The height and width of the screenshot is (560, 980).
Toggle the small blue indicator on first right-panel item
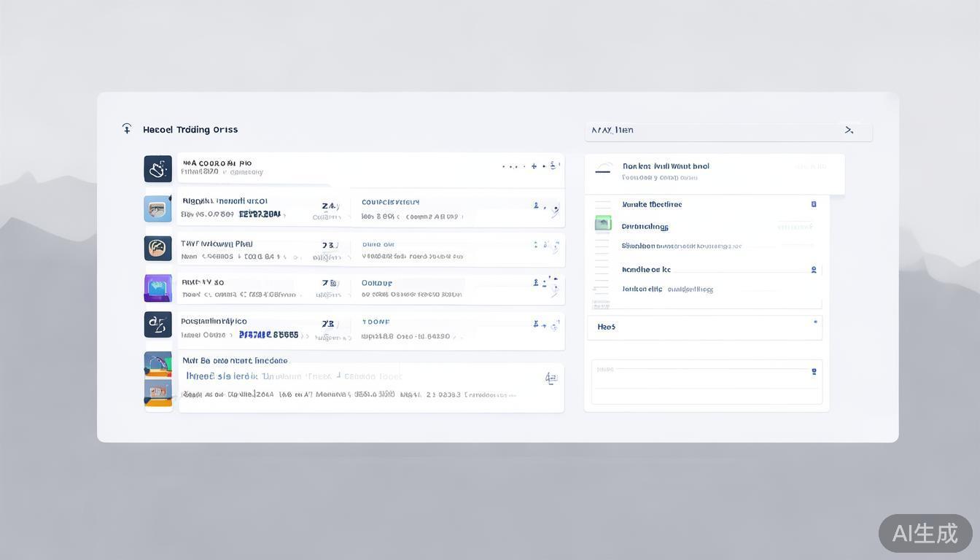click(x=814, y=204)
